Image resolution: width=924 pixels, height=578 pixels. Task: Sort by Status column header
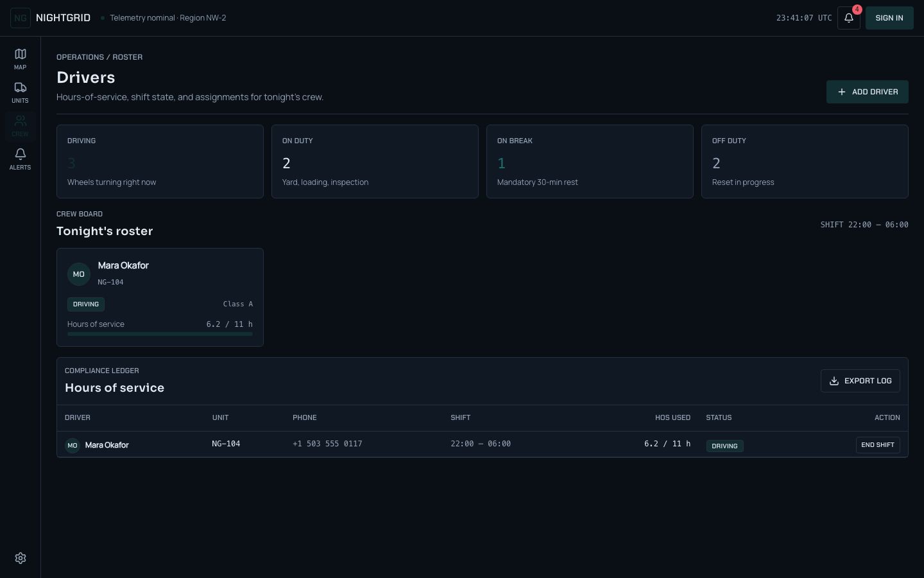719,417
